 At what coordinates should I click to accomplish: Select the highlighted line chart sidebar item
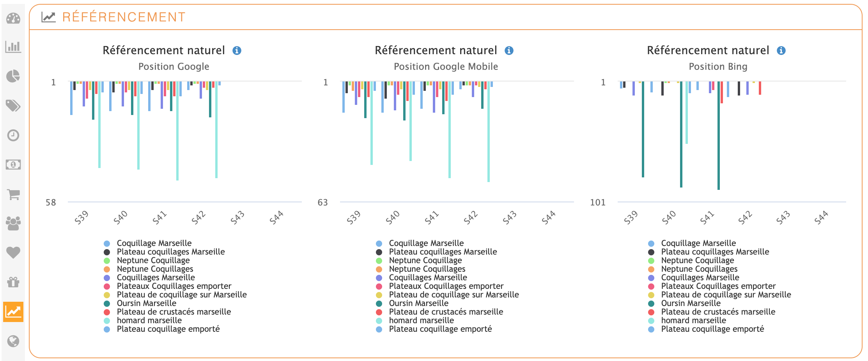(x=13, y=312)
